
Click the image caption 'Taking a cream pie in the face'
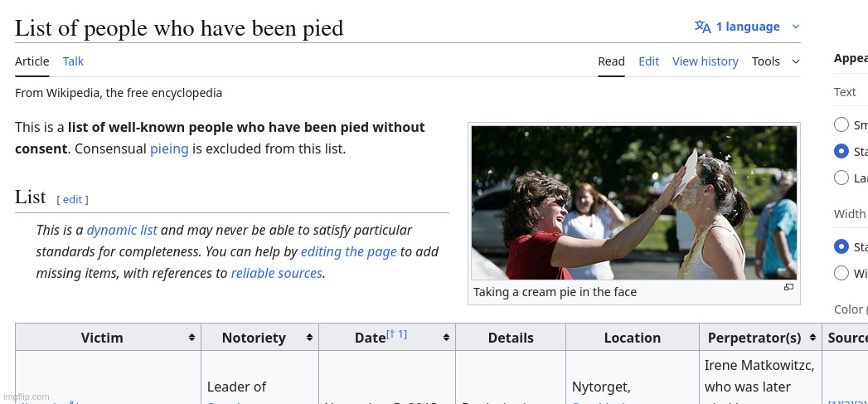click(555, 292)
